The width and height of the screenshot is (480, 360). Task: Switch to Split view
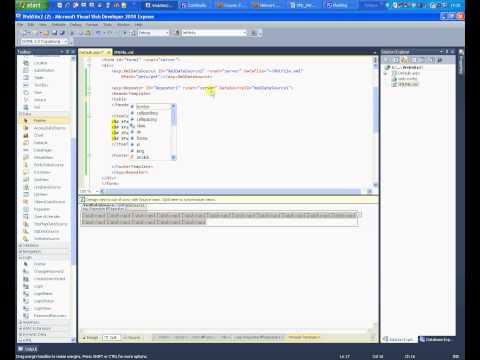tap(111, 337)
